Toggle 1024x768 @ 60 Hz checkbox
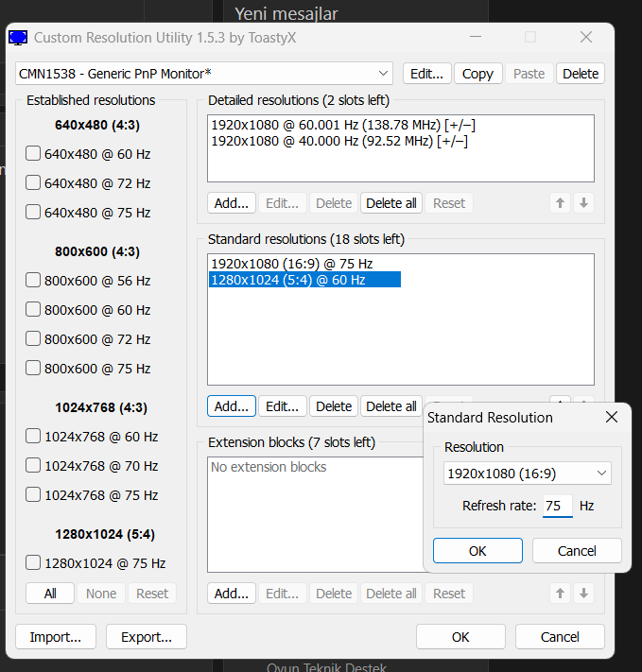 (x=33, y=437)
